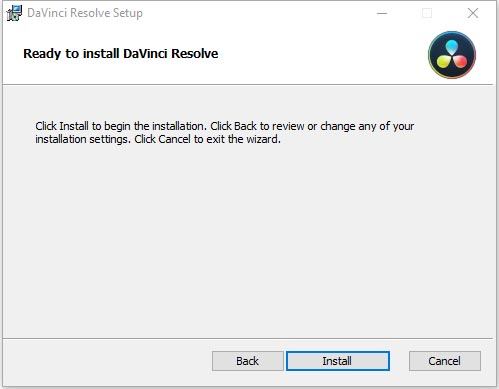Click the 'Ready to install DaVinci Resolve' heading

[121, 54]
